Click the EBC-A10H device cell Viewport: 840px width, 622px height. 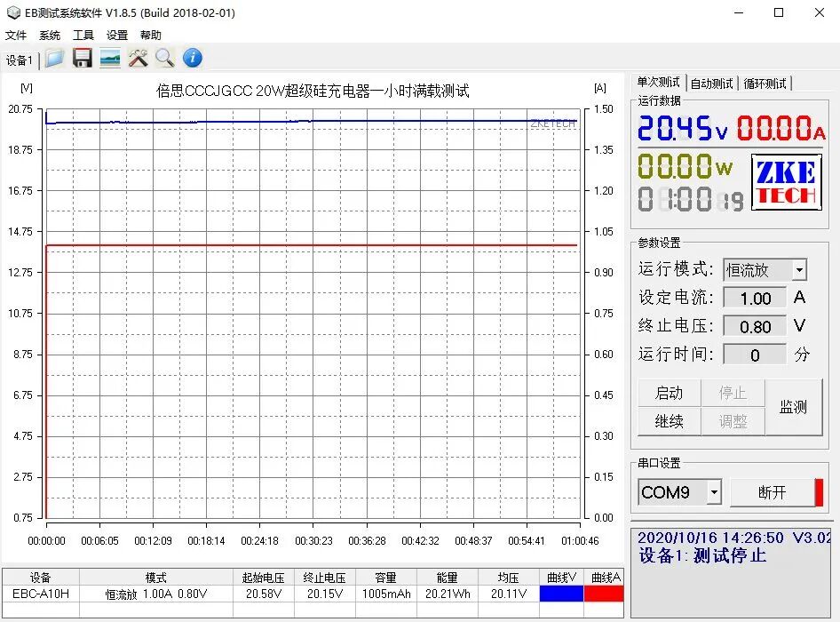pos(41,594)
